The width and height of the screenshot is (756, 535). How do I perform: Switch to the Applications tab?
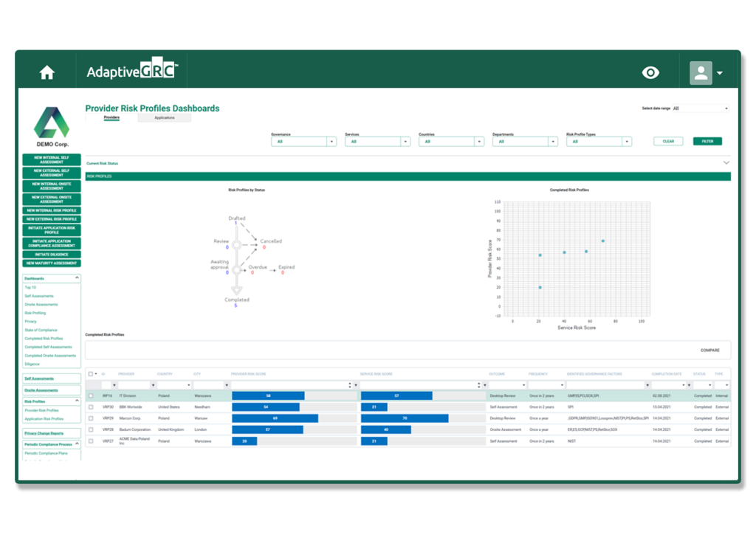click(x=164, y=117)
